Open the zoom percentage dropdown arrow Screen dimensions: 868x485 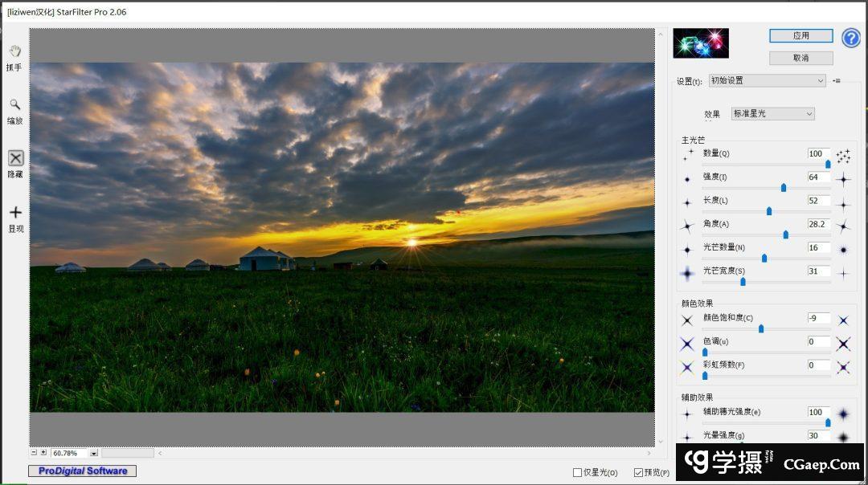click(x=94, y=454)
